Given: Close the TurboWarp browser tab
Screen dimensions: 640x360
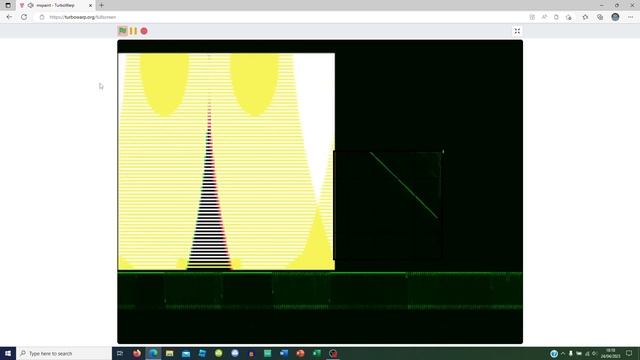Looking at the screenshot, I should 90,5.
